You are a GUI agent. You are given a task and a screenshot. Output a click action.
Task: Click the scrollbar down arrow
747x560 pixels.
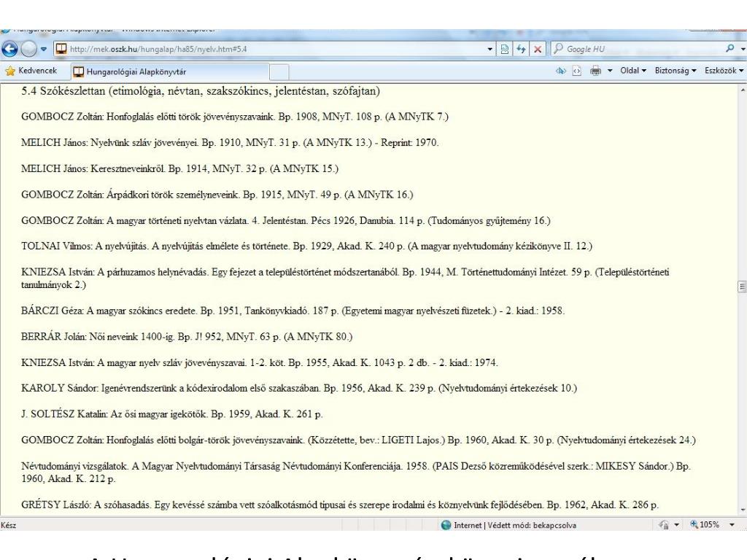pyautogui.click(x=742, y=510)
